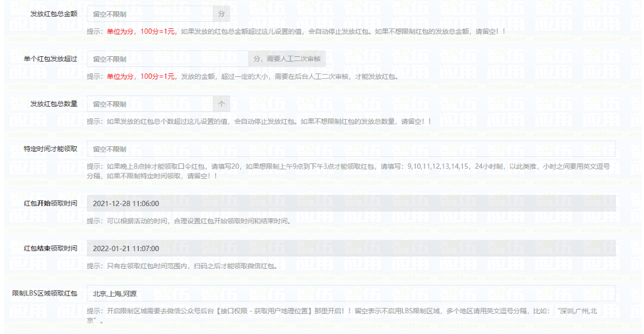
Task: Click the 分 unit addon of total amount
Action: click(222, 14)
